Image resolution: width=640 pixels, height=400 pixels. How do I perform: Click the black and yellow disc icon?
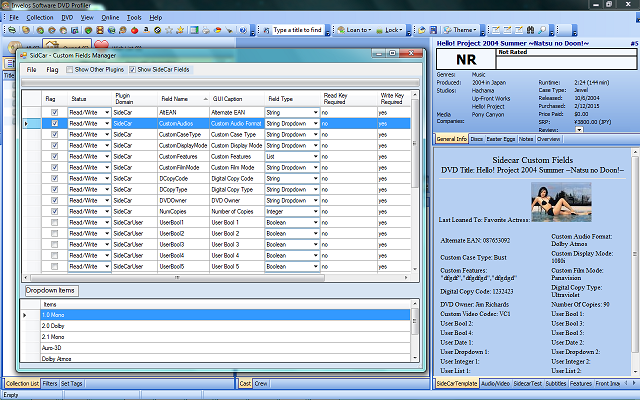pyautogui.click(x=158, y=30)
